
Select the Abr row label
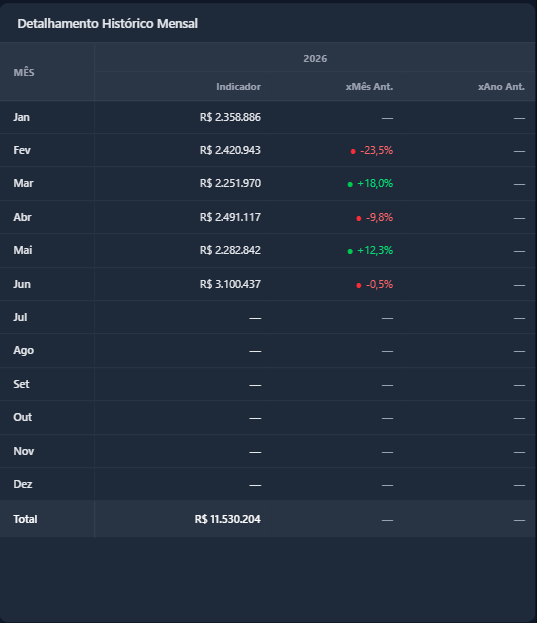pos(22,217)
